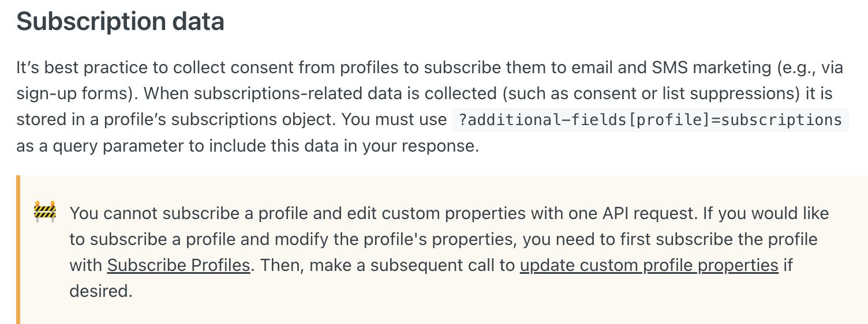Click the construction barrier warning icon

[x=45, y=212]
